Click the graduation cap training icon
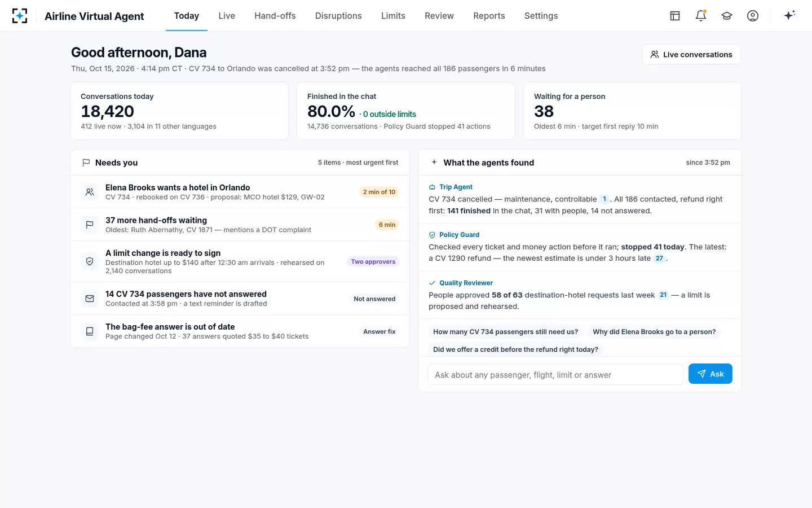The image size is (812, 508). (x=727, y=16)
